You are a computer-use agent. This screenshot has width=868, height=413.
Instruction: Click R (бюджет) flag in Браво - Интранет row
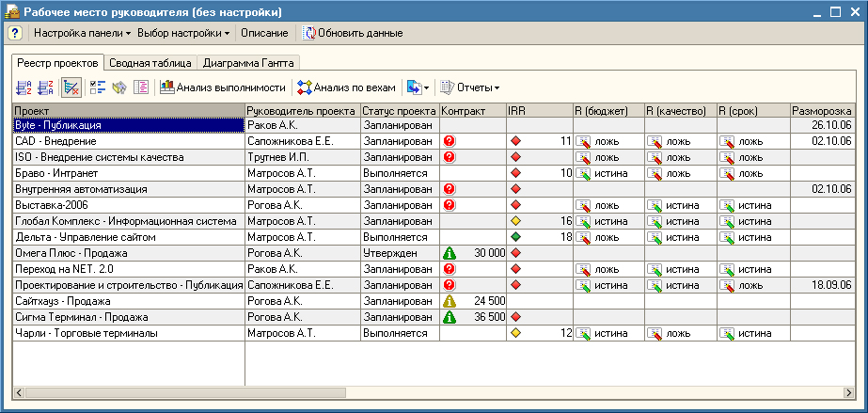[x=583, y=173]
